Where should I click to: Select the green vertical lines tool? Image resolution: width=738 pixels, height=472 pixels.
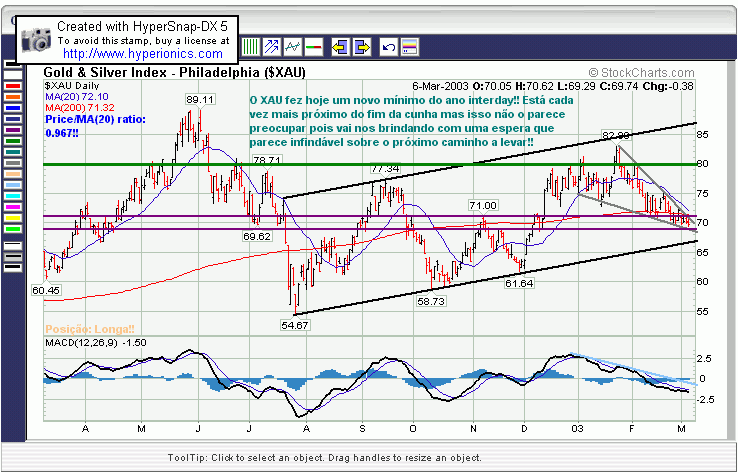coord(250,47)
